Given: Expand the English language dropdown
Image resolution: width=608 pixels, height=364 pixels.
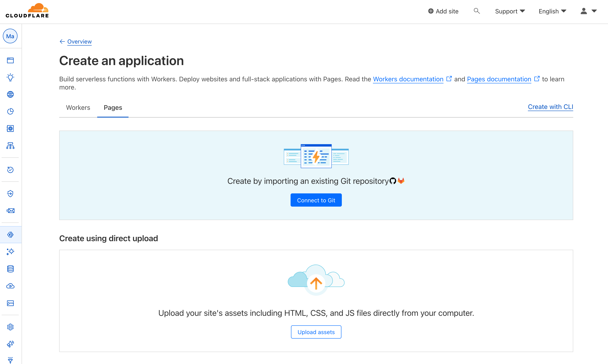Looking at the screenshot, I should [x=552, y=11].
